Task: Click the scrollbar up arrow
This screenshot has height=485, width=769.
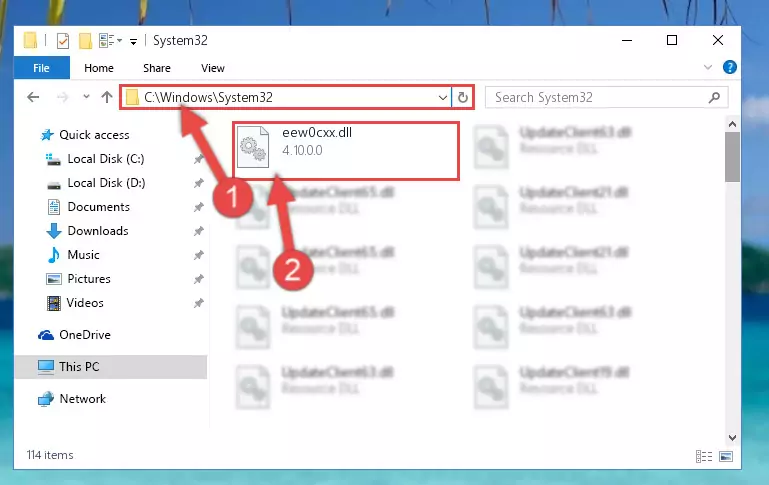Action: (x=732, y=124)
